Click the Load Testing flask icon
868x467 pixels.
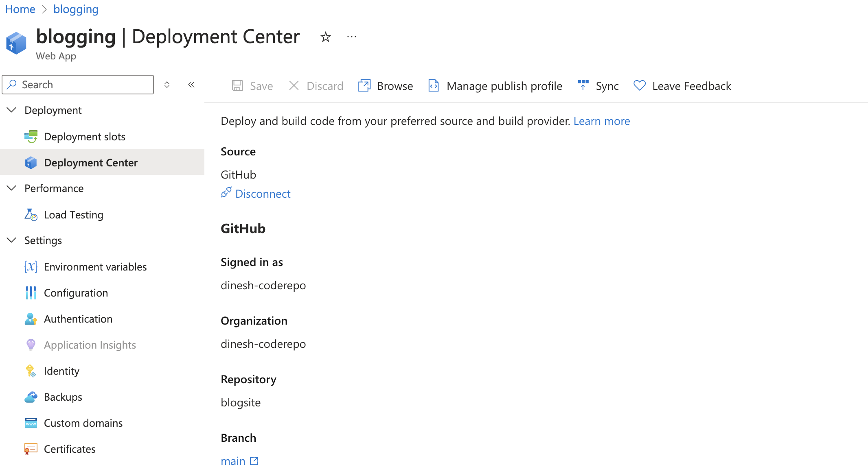pyautogui.click(x=31, y=214)
